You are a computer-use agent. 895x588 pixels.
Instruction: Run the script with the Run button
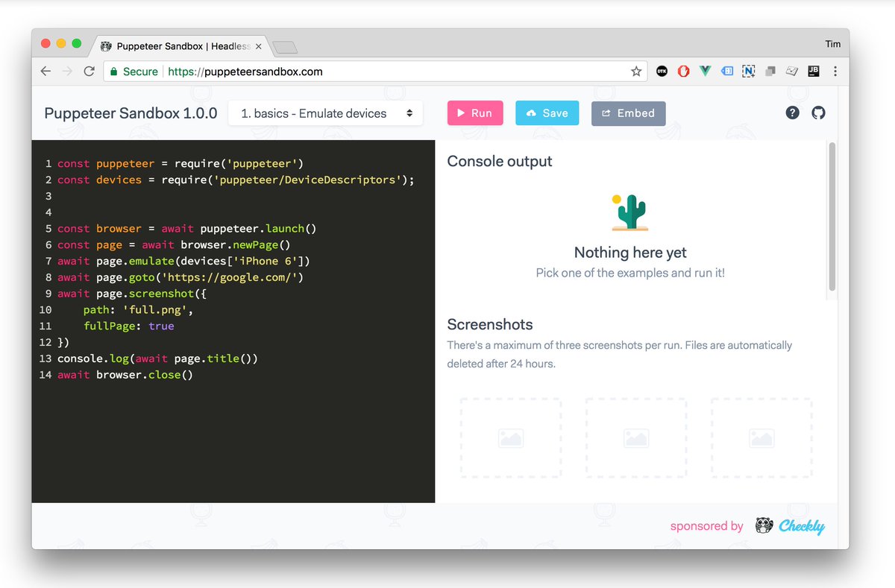[475, 113]
